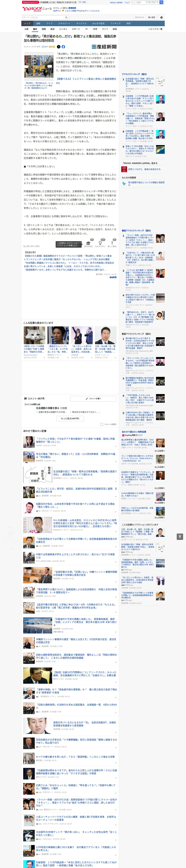The height and width of the screenshot is (868, 186).
Task: Select エキスパート tab
Action: click(x=64, y=24)
